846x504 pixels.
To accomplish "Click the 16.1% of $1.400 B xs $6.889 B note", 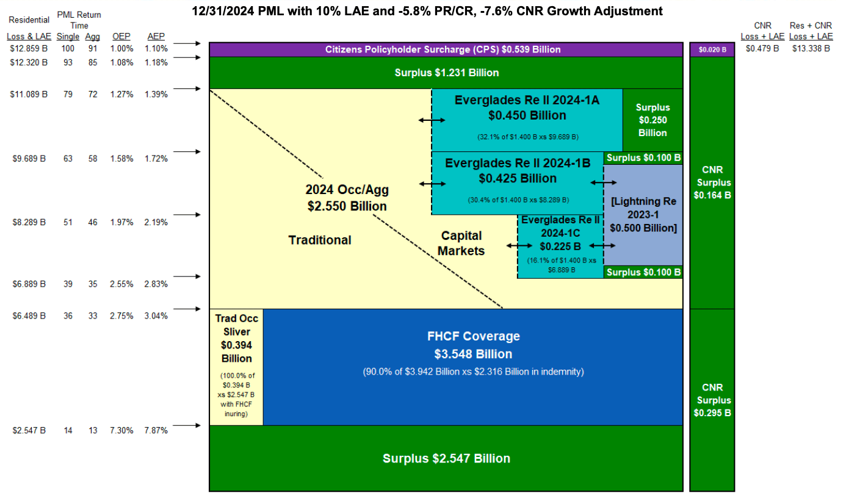I will coord(560,264).
